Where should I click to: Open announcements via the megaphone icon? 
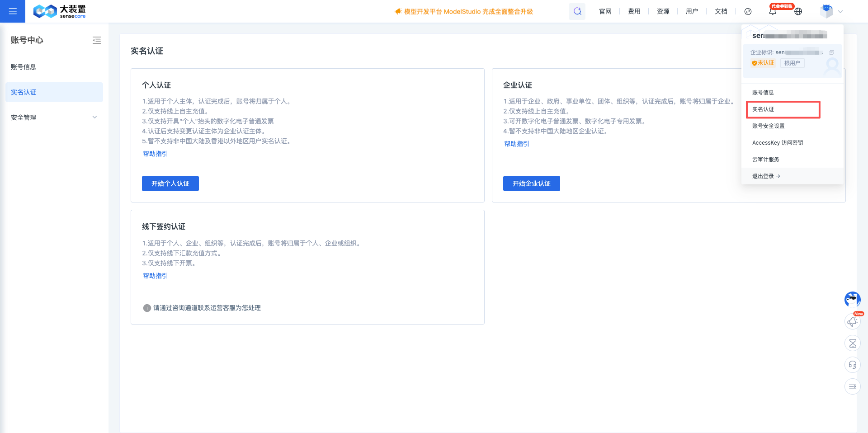point(852,321)
